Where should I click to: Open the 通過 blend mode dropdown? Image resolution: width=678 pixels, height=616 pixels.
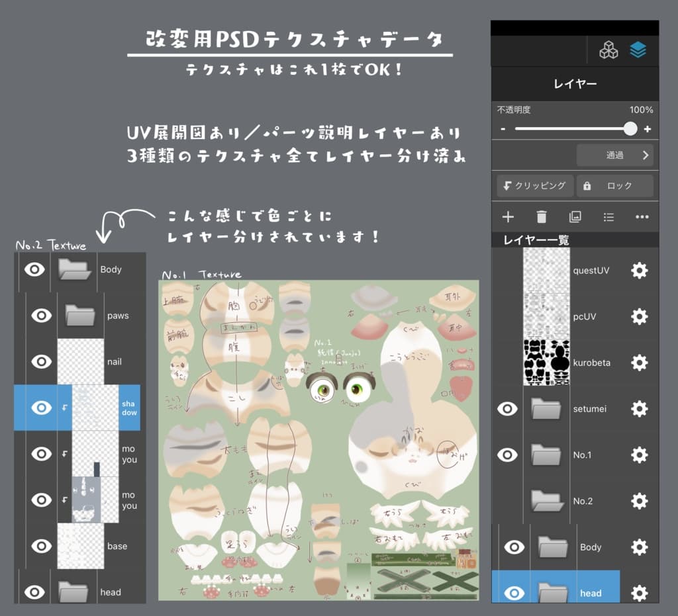[x=614, y=155]
